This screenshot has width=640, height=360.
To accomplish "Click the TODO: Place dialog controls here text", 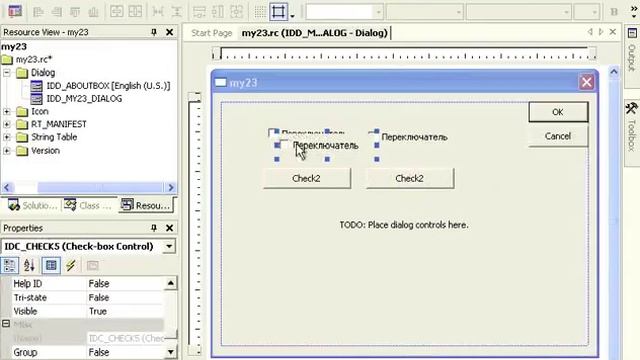I will coord(404,225).
